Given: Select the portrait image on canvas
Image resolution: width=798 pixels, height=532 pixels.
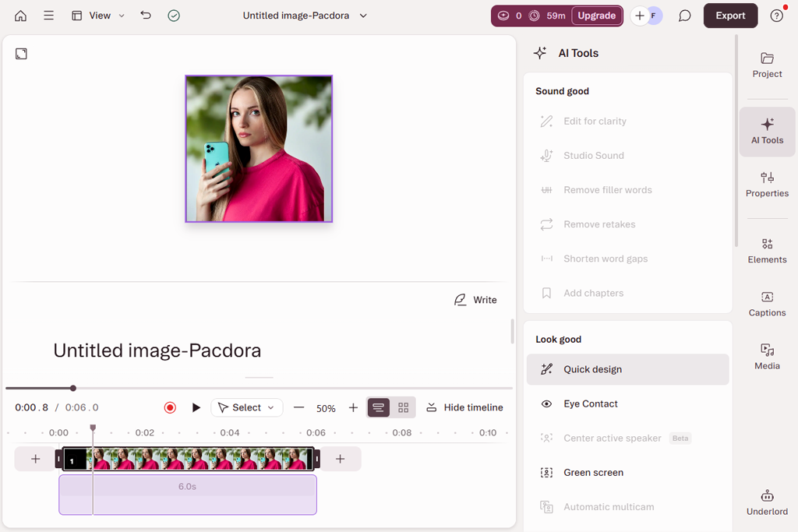Looking at the screenshot, I should pos(259,149).
